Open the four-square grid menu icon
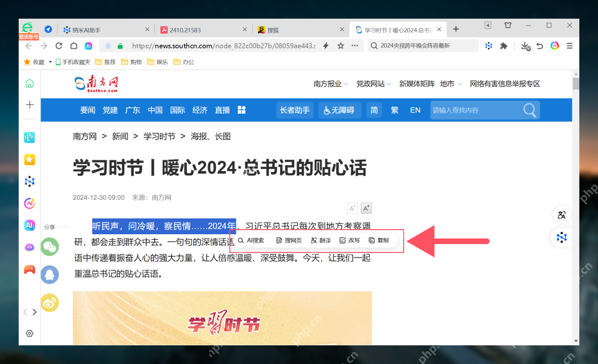Screen dimensions: 598x364 coord(242,110)
